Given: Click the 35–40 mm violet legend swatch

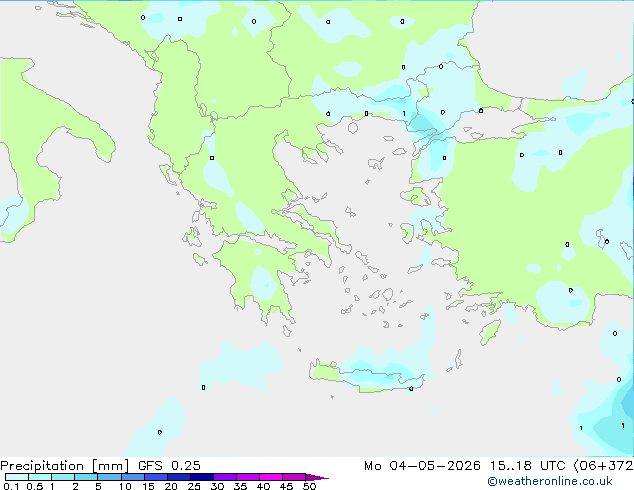Looking at the screenshot, I should click(247, 477).
